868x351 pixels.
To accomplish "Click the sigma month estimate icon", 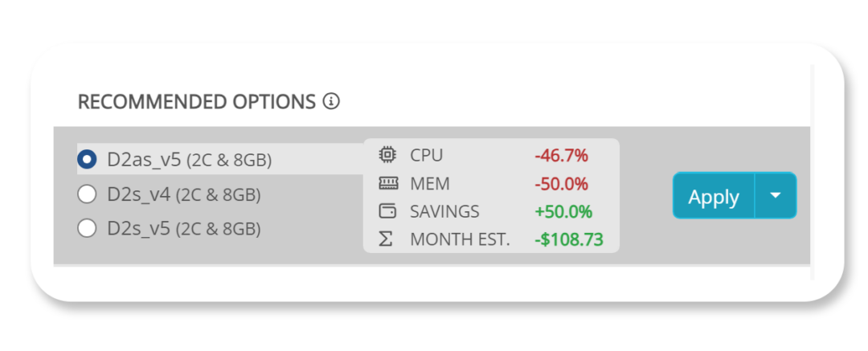I will [x=387, y=239].
